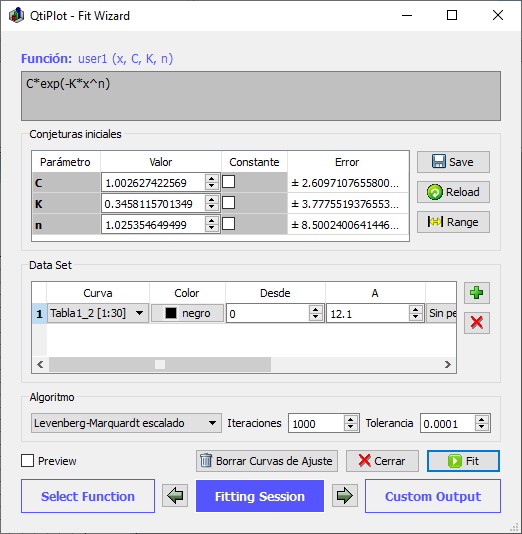Click the QtiPlot application icon in title bar
522x534 pixels.
pos(16,15)
